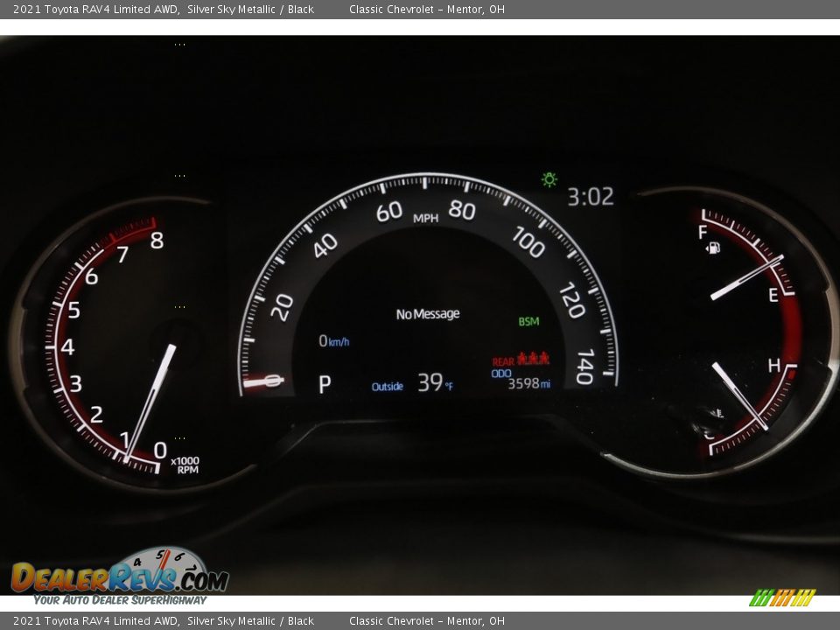Click the 60 mark on the speedometer

point(389,212)
